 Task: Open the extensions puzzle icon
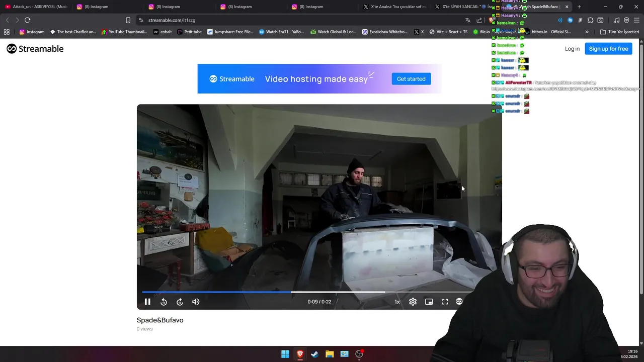click(x=590, y=20)
